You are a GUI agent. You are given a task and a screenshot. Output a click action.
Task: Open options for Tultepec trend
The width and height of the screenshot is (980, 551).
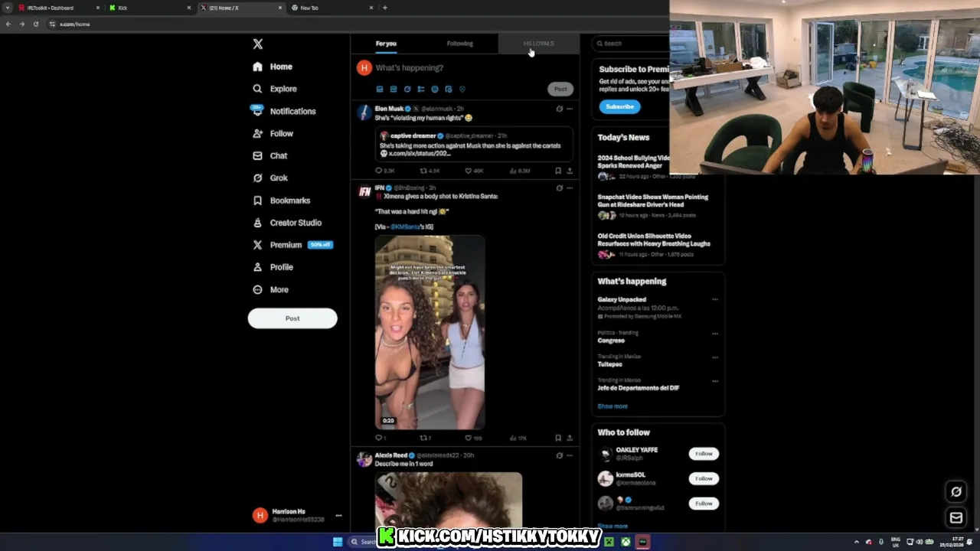pos(715,357)
